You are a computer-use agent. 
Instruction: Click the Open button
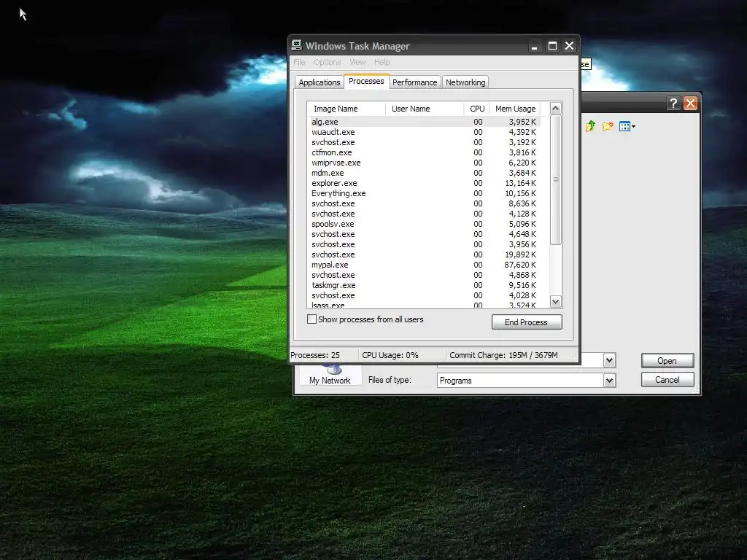667,361
